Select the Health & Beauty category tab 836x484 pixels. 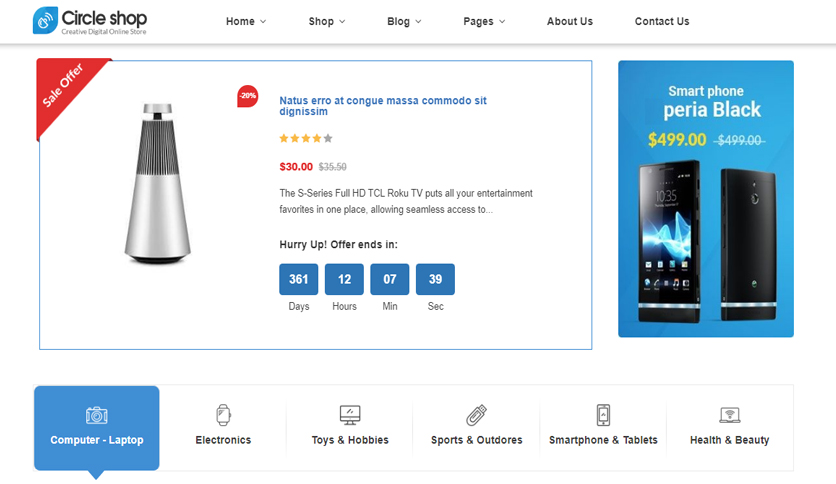tap(729, 428)
